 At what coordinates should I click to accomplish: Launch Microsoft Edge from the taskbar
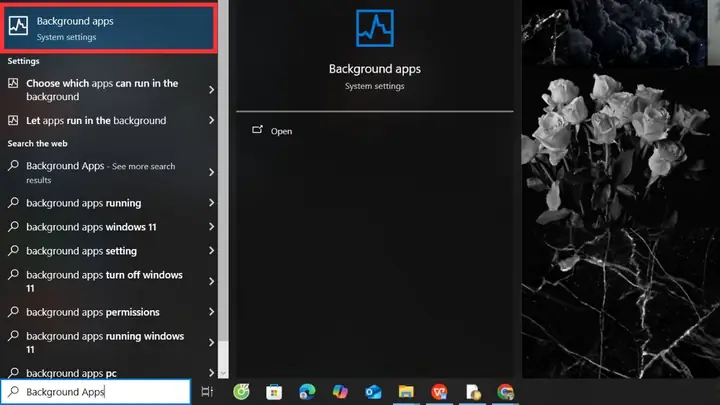point(307,392)
